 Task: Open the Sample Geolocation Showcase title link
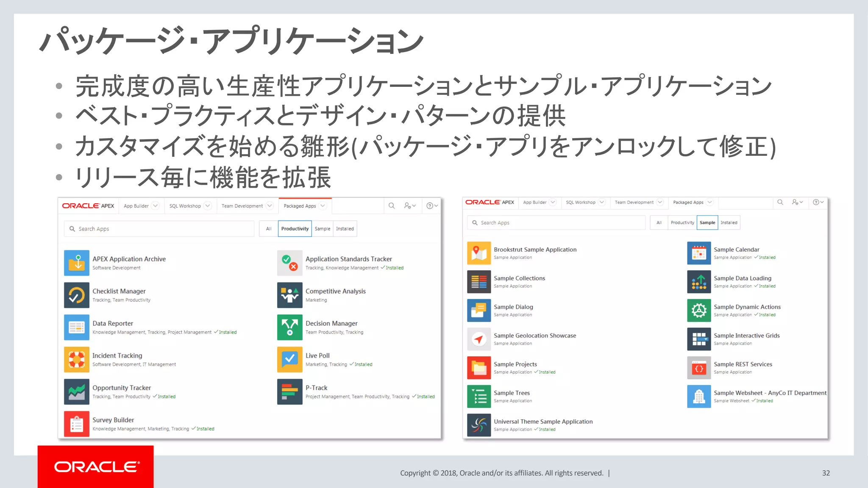(535, 335)
